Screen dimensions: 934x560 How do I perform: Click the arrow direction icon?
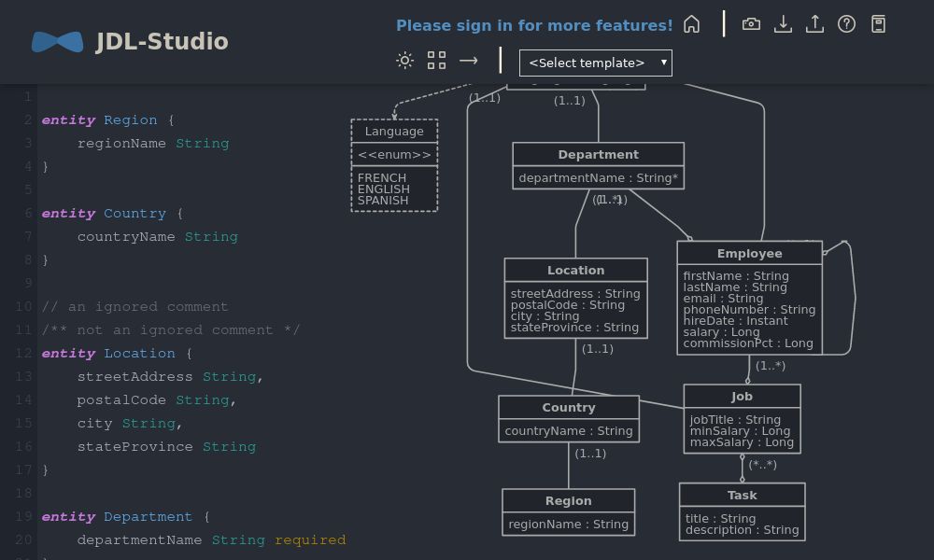(469, 60)
